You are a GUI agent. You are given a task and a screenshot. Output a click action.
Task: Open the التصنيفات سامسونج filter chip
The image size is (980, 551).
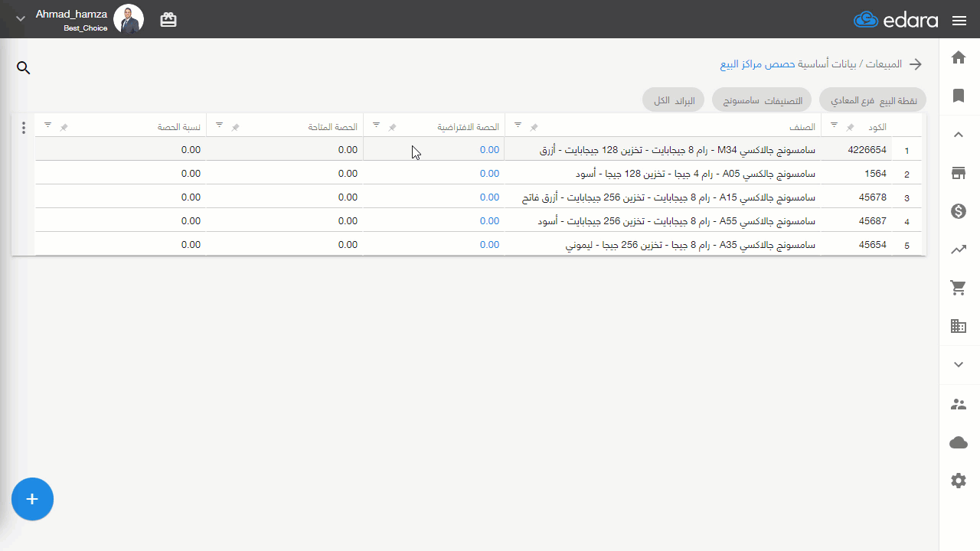pos(762,100)
